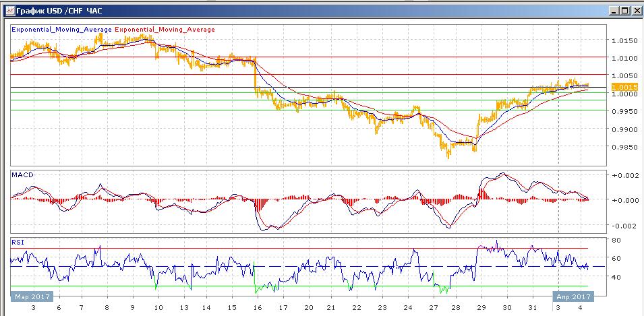644x316 pixels.
Task: Click the 0.9950 green support line
Action: [x=308, y=110]
